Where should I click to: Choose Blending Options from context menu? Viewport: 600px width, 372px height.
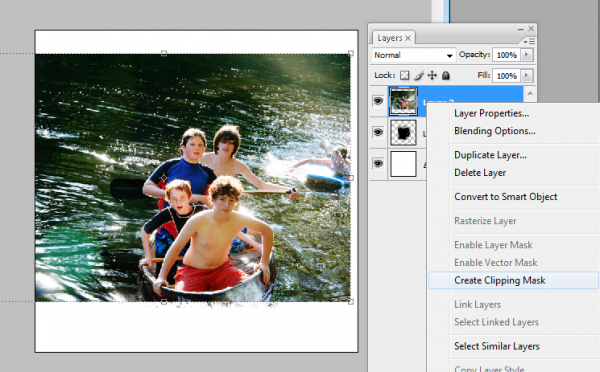tap(494, 131)
